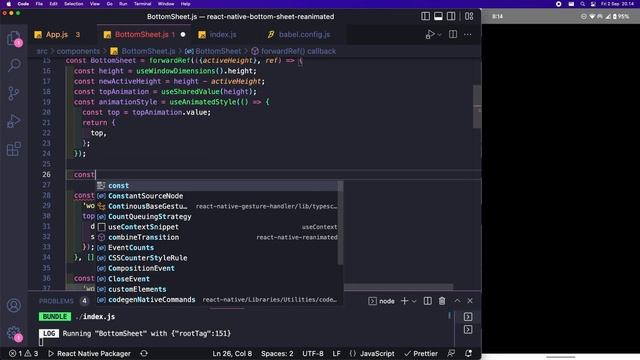Open the Run dropdown arrow
This screenshot has width=640, height=360.
[439, 35]
